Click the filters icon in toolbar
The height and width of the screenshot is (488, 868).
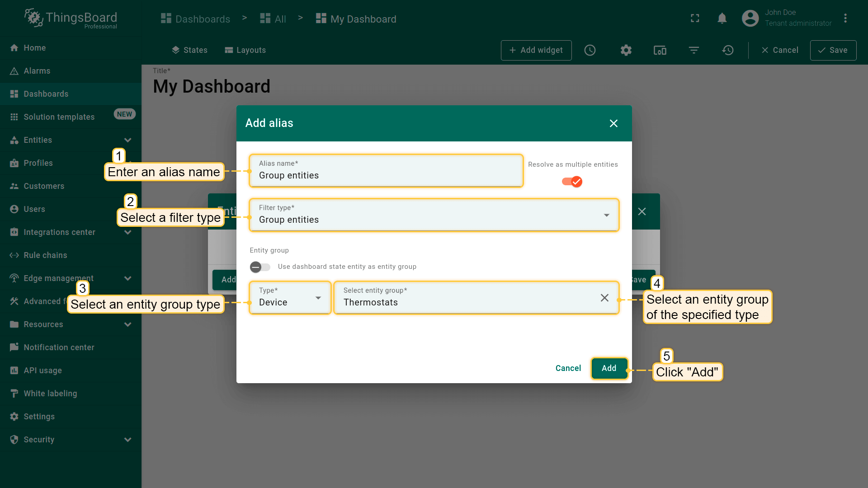(694, 50)
